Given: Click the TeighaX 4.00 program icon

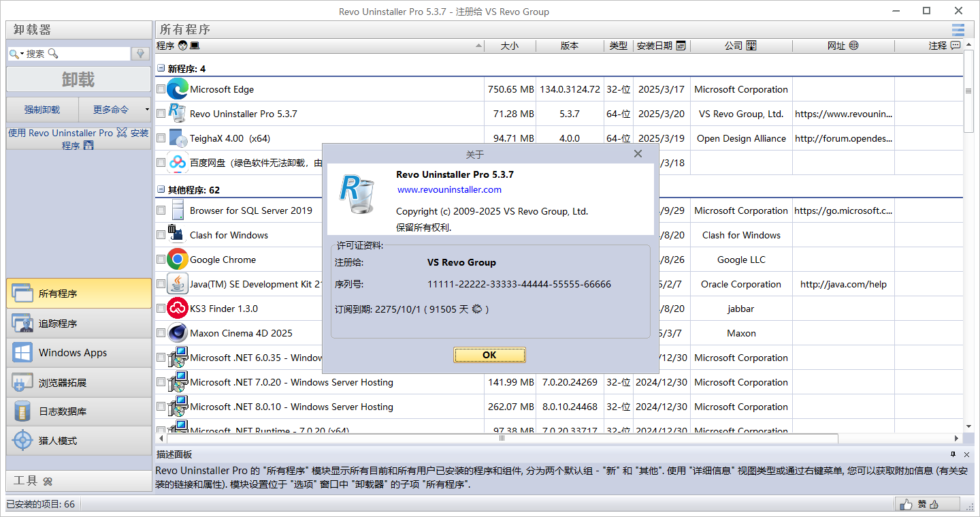Looking at the screenshot, I should tap(178, 138).
